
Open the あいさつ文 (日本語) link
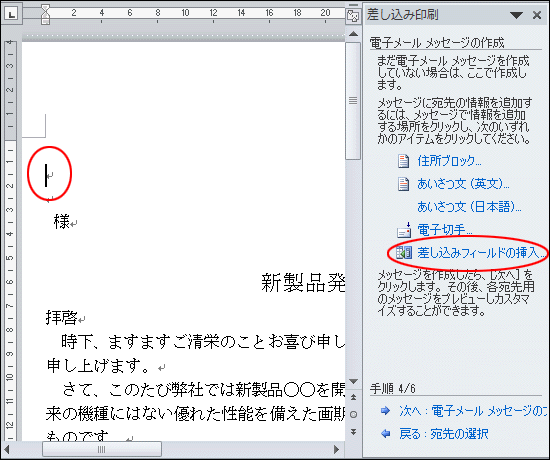click(x=469, y=207)
